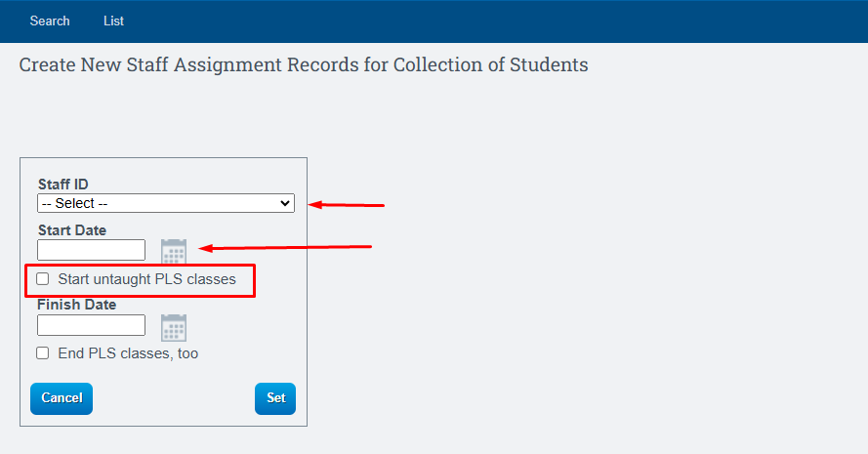868x454 pixels.
Task: Open the Start Date calendar picker
Action: (174, 251)
